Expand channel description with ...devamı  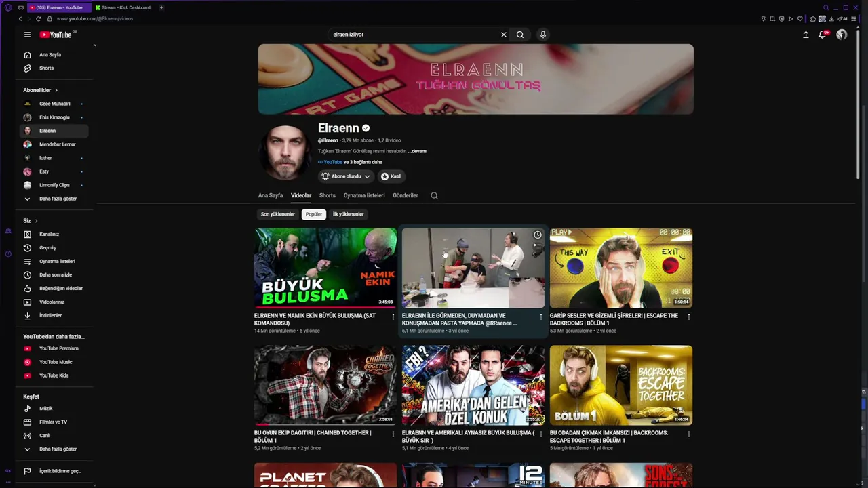tap(418, 151)
